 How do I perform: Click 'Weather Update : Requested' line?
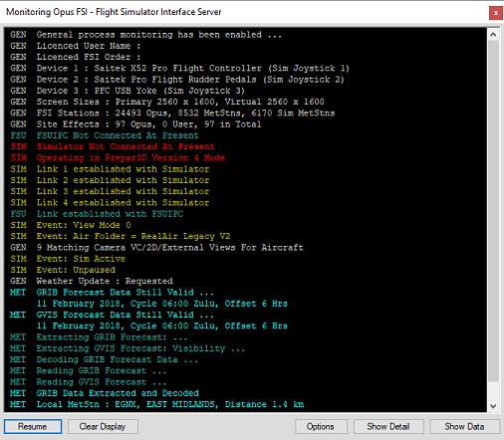[92, 281]
